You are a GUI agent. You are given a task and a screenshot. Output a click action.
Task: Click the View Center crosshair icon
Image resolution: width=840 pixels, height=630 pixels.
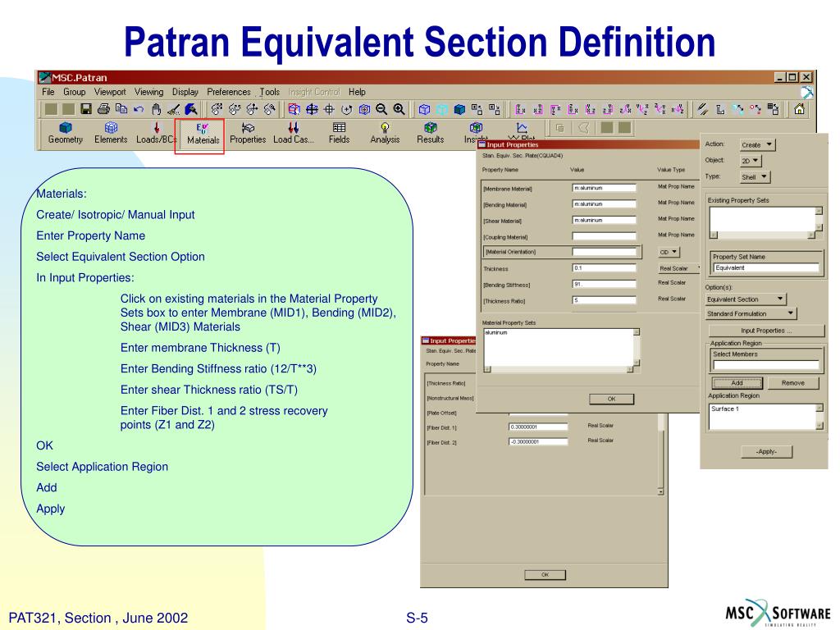[x=329, y=109]
